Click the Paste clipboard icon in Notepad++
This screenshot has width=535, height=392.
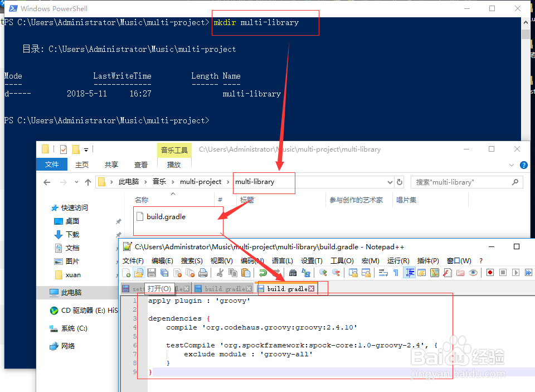(x=246, y=273)
